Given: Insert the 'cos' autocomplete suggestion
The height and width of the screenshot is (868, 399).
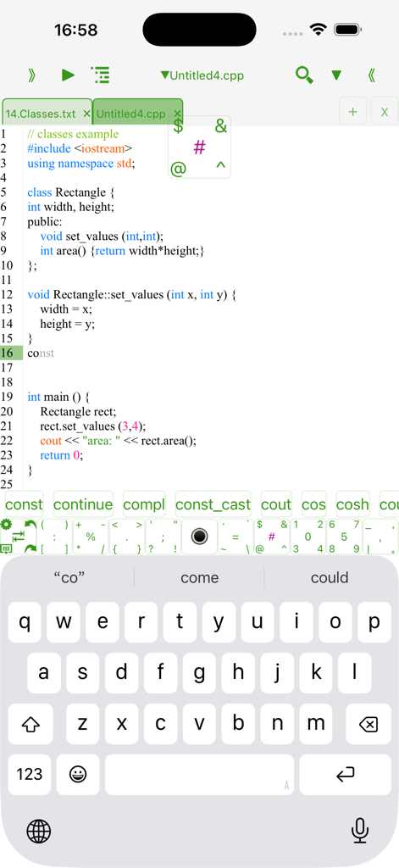Looking at the screenshot, I should click(x=313, y=504).
